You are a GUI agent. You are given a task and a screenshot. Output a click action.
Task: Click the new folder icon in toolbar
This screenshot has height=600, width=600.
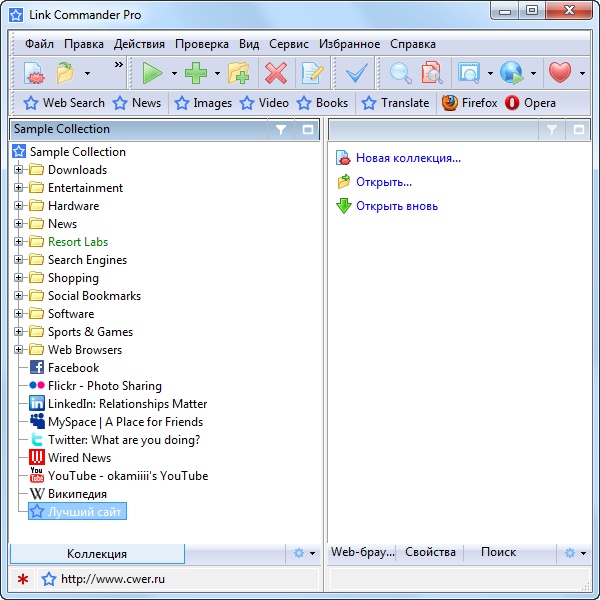(239, 73)
